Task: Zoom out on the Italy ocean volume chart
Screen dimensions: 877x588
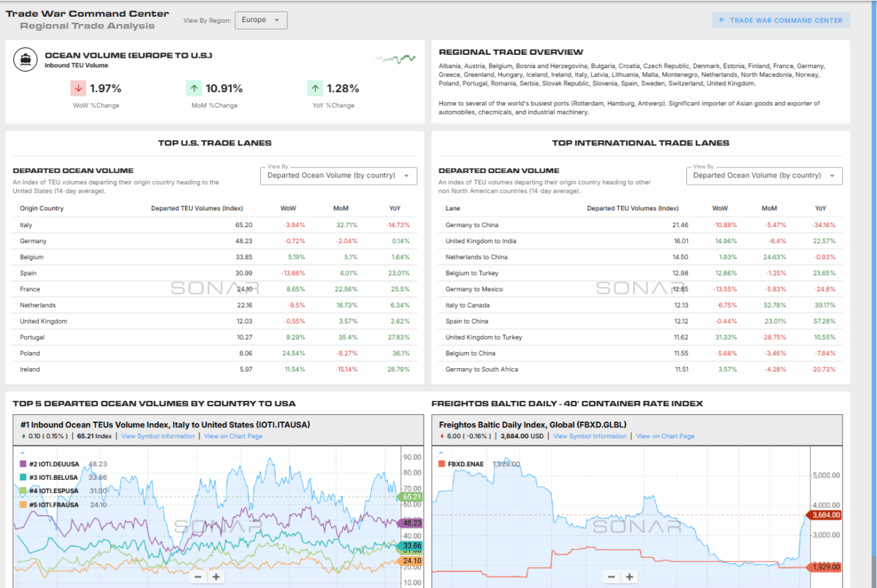Action: click(x=197, y=576)
